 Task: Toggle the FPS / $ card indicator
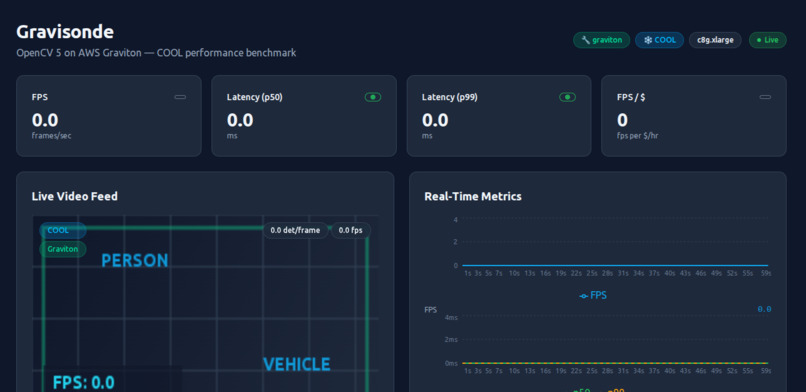pos(765,97)
